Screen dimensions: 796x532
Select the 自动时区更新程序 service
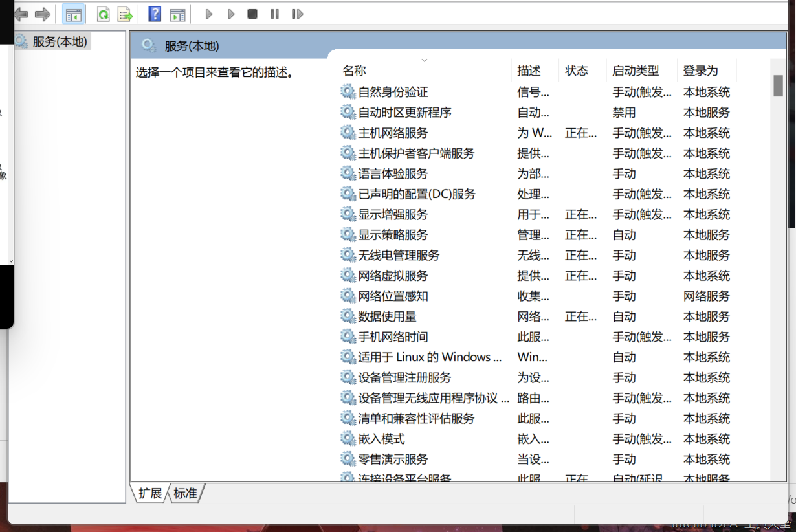[x=404, y=113]
